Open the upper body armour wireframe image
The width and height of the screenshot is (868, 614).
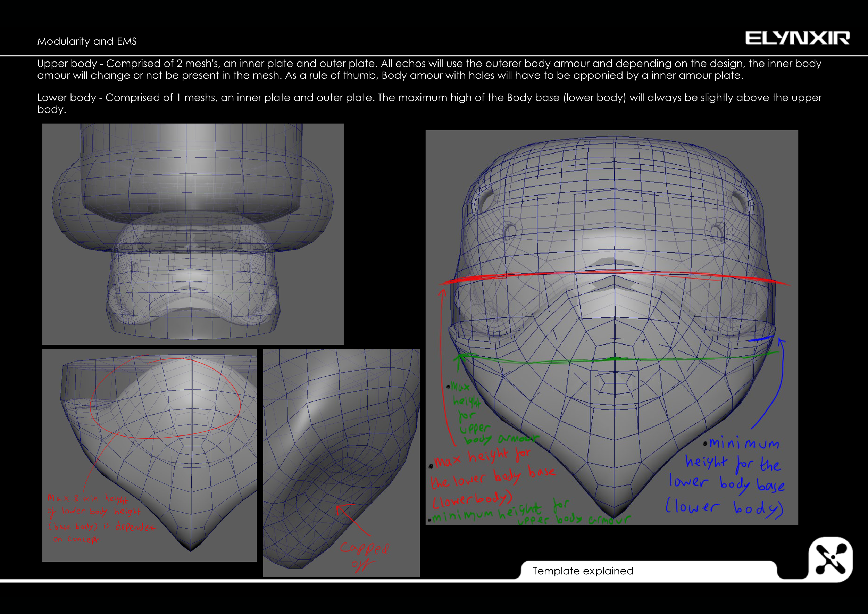[193, 234]
